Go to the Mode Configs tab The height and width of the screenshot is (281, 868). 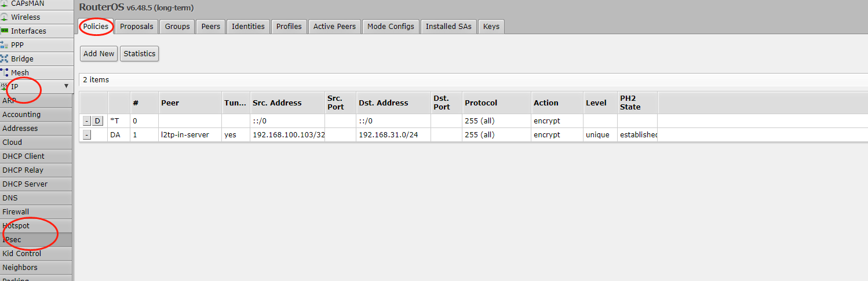pyautogui.click(x=391, y=27)
